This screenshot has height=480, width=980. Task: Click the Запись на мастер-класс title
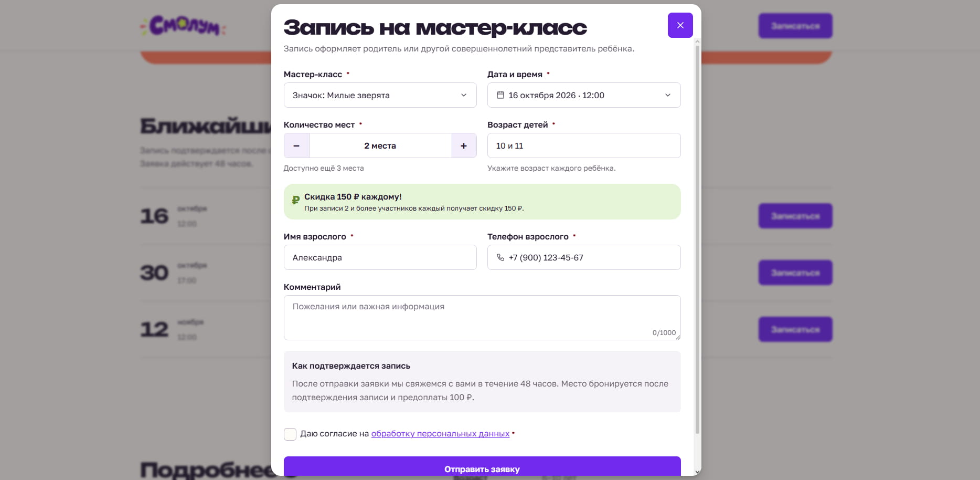coord(435,27)
